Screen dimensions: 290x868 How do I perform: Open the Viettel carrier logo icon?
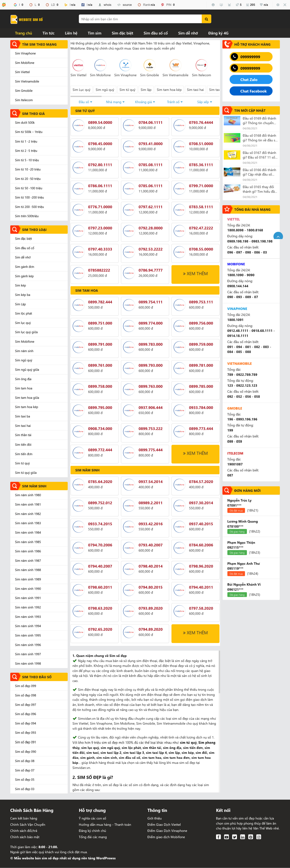pos(78,65)
